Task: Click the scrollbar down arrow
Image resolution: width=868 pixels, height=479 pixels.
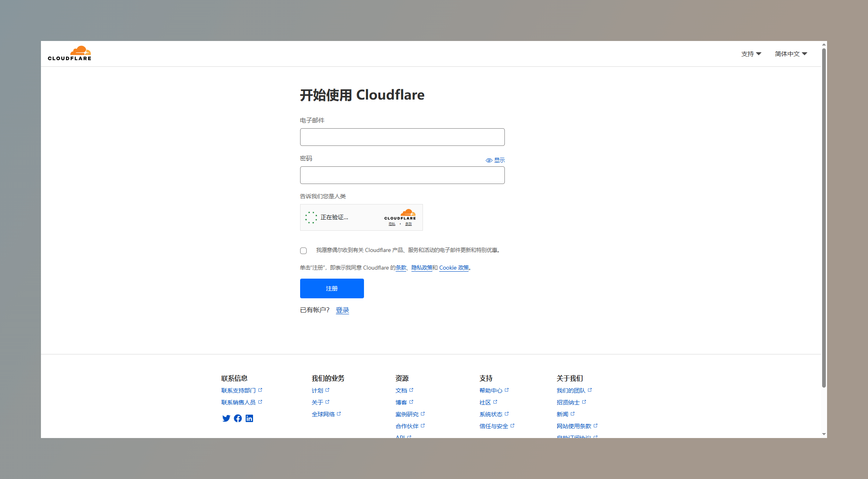Action: click(x=824, y=434)
